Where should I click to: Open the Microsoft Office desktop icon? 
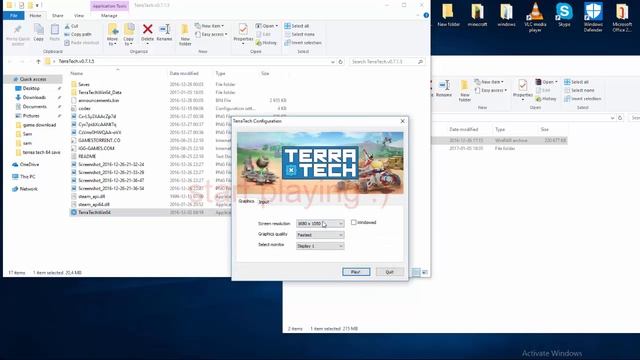point(622,17)
